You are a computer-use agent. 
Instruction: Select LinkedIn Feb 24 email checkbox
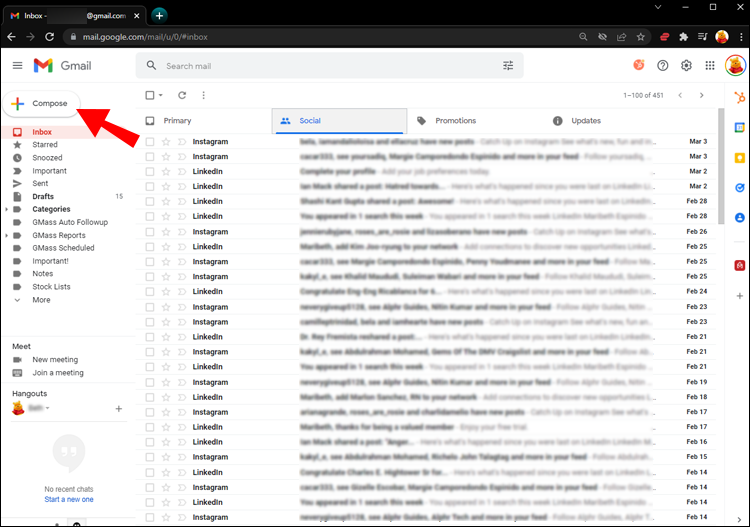[150, 291]
